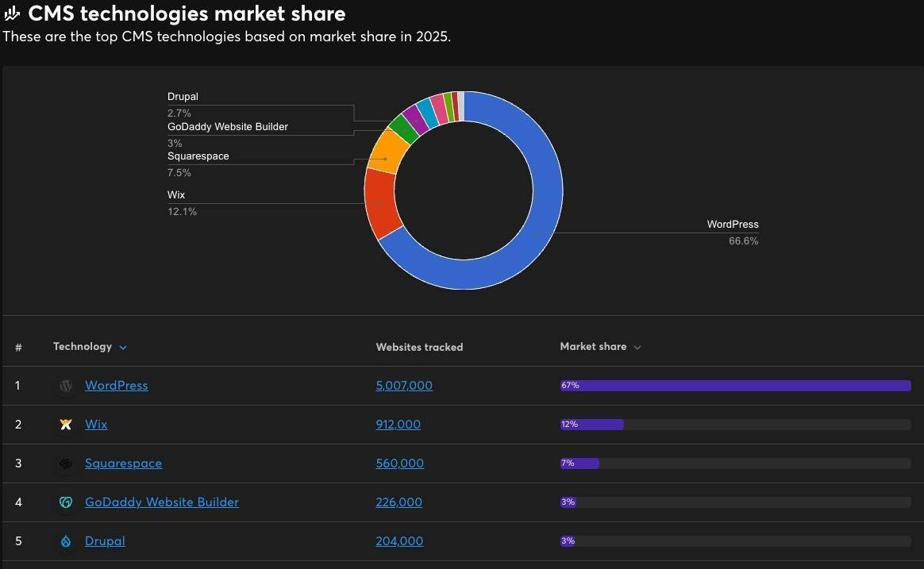Image resolution: width=924 pixels, height=569 pixels.
Task: Open the GoDaddy Website Builder link
Action: [161, 502]
